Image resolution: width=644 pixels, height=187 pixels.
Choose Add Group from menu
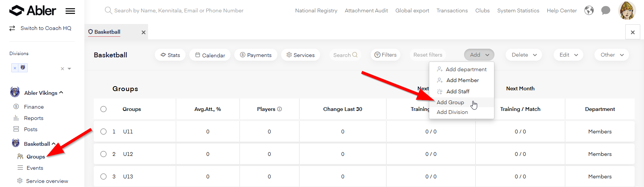461,102
